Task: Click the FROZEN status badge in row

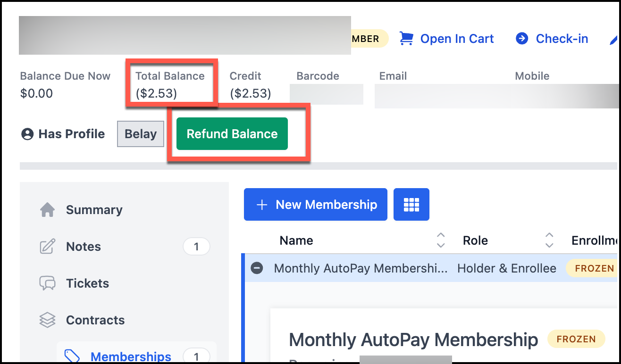Action: [594, 268]
